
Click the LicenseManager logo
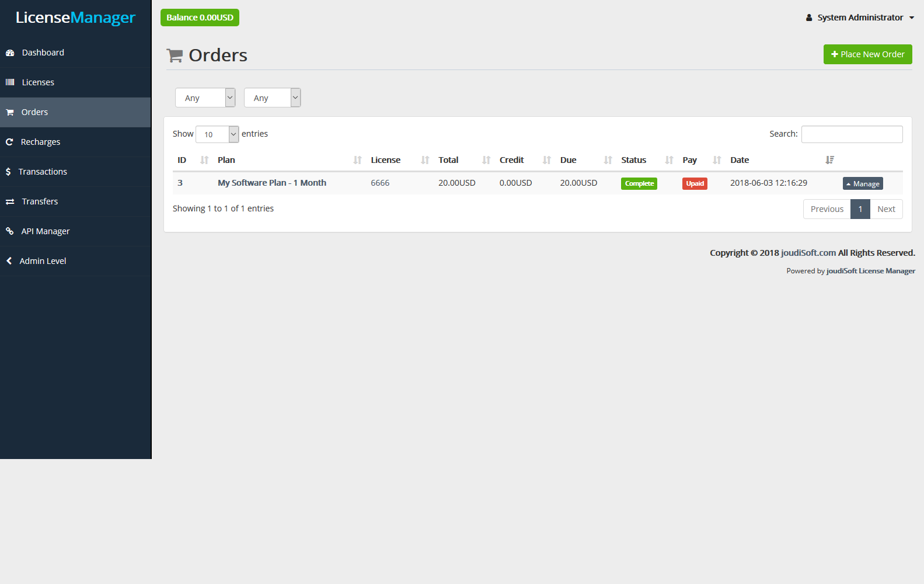(x=75, y=18)
